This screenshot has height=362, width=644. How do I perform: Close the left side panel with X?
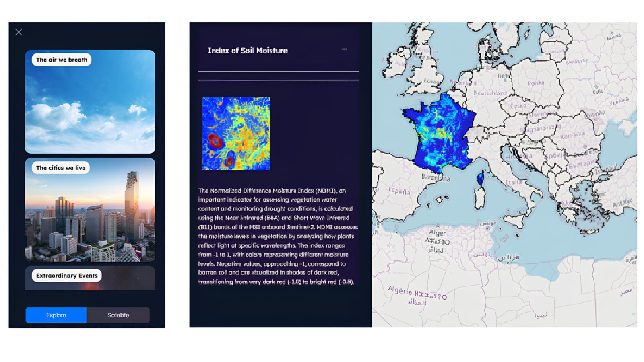tap(19, 32)
